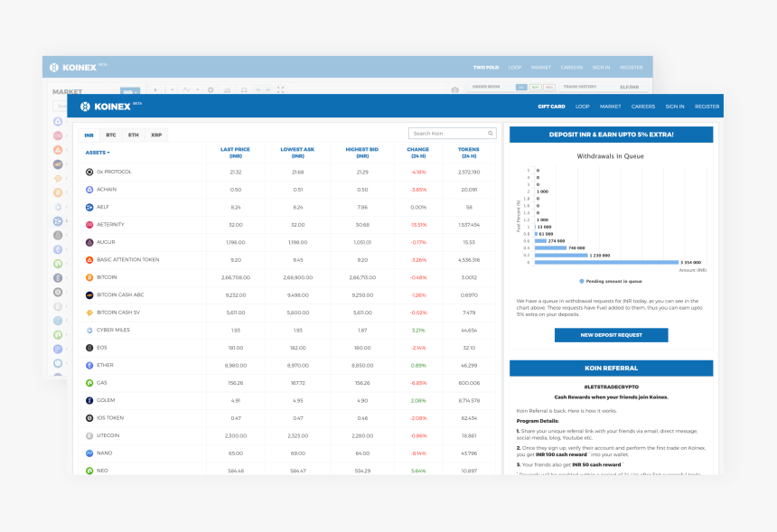The image size is (777, 532).
Task: Switch to the XRP market tab
Action: (156, 135)
